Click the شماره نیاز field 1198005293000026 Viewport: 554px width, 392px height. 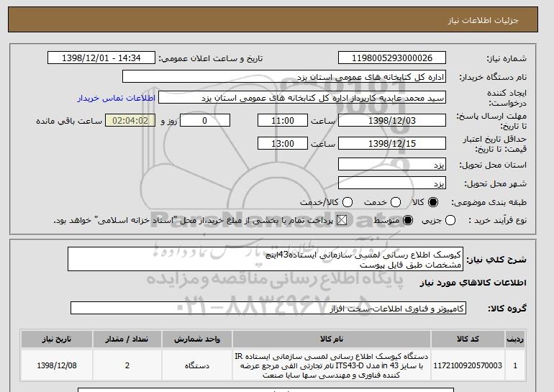tap(392, 58)
